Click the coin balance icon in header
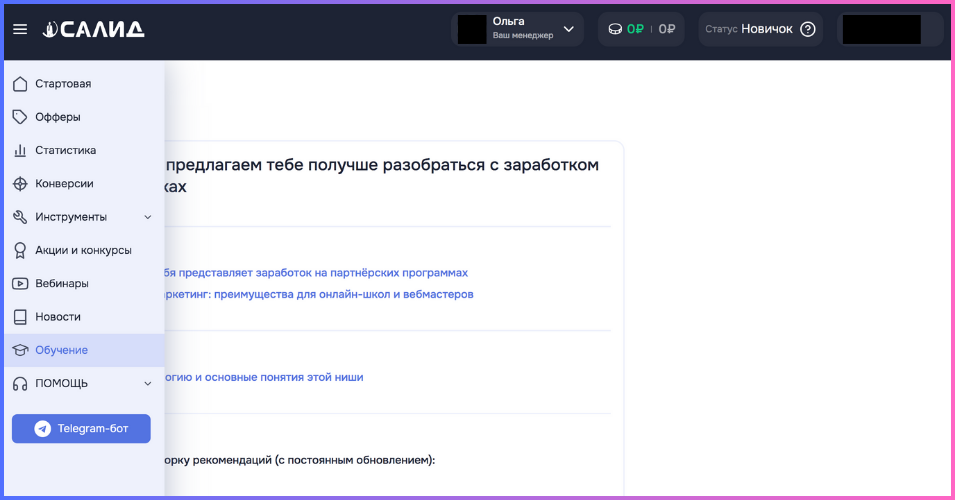 pyautogui.click(x=615, y=29)
